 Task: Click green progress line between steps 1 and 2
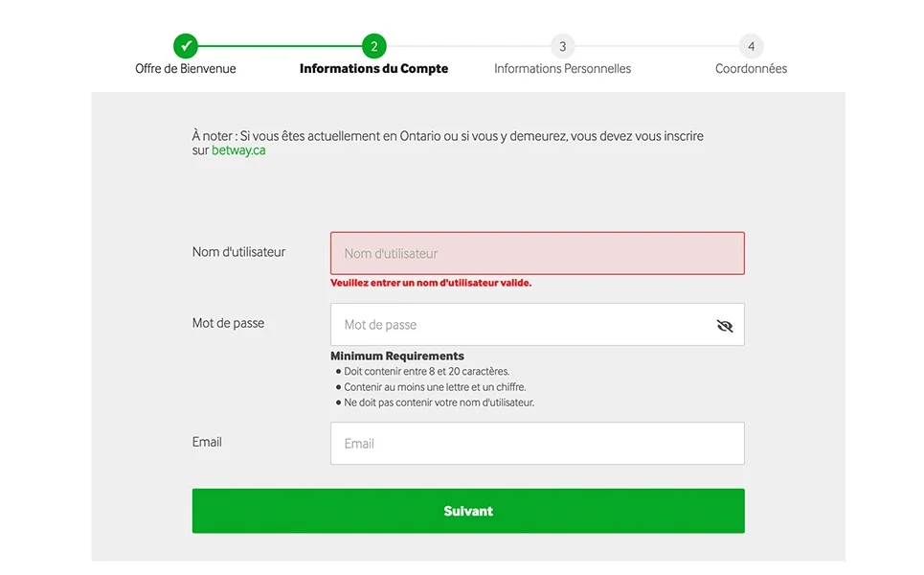coord(280,45)
